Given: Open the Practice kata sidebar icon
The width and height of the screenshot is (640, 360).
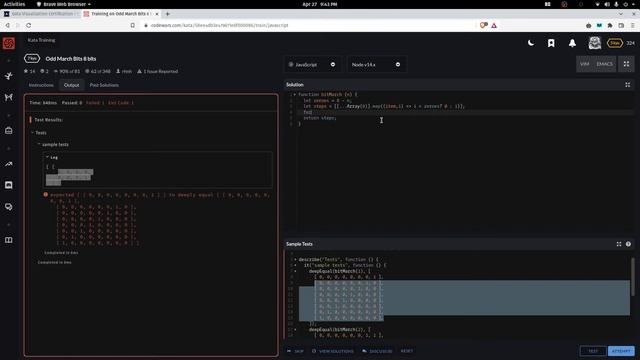Looking at the screenshot, I should click(x=9, y=76).
